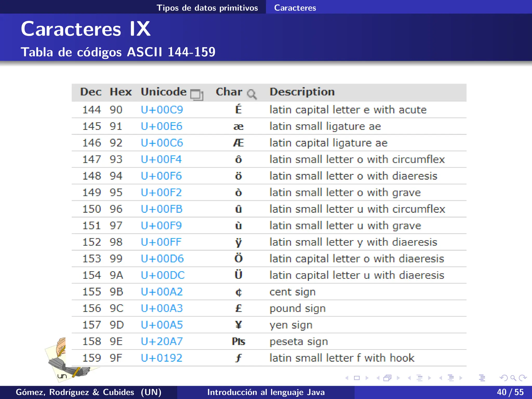Click footer title 'Introducción al lenguaje Java'
The width and height of the screenshot is (532, 399).
click(266, 392)
